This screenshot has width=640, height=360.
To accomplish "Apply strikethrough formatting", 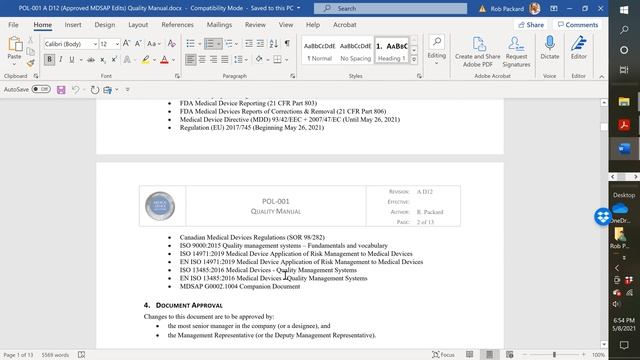I will click(91, 60).
